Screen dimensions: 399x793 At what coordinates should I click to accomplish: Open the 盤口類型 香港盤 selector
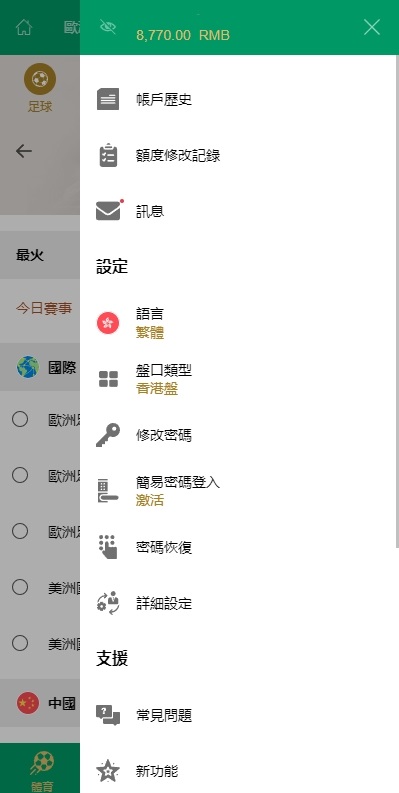239,379
